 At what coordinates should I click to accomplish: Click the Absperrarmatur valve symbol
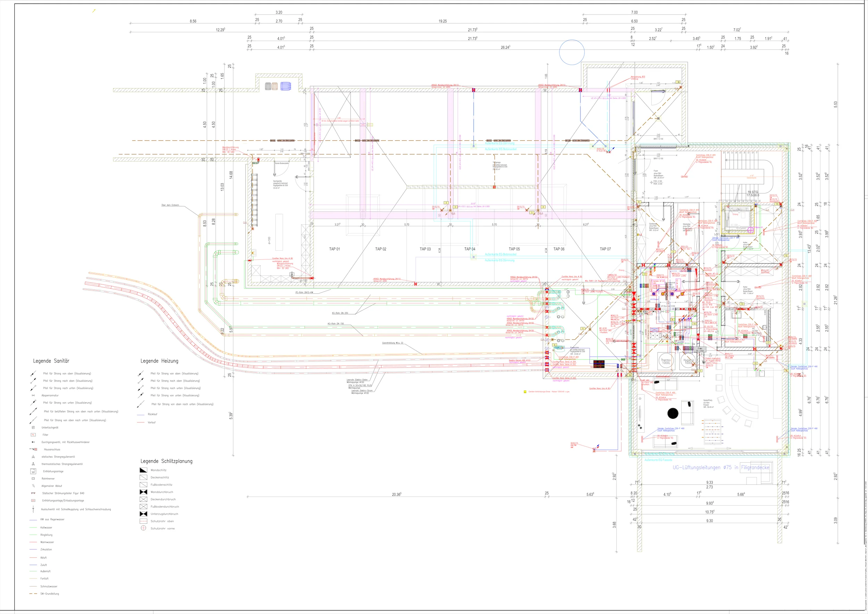(x=33, y=396)
